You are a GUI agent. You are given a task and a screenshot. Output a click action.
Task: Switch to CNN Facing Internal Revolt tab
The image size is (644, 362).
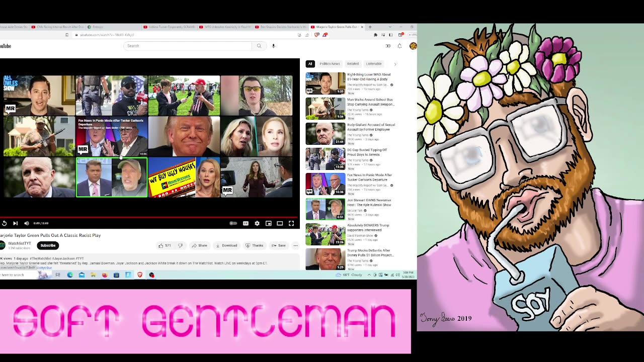tap(57, 27)
